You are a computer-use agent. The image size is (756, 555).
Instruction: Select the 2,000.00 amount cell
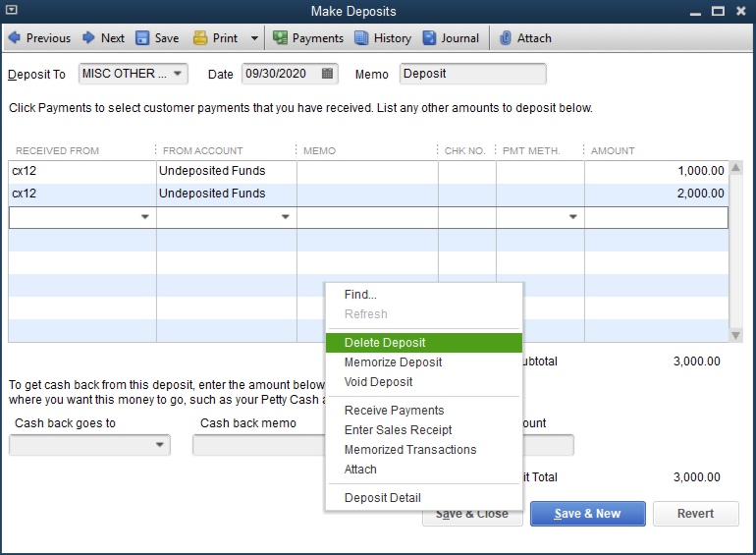point(656,194)
